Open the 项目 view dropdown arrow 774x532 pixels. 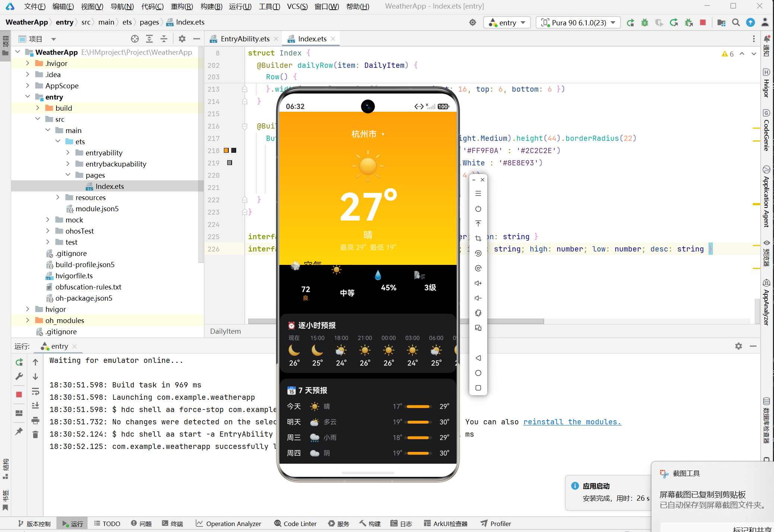point(54,39)
